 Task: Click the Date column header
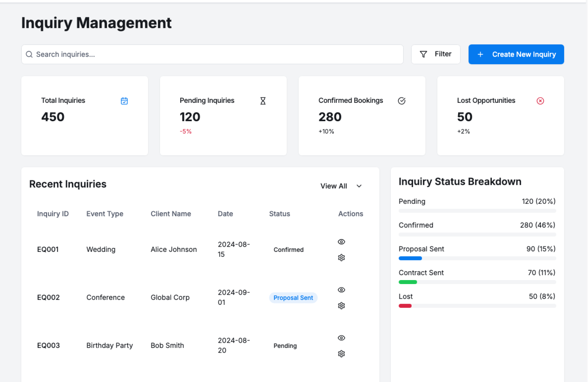pos(225,214)
